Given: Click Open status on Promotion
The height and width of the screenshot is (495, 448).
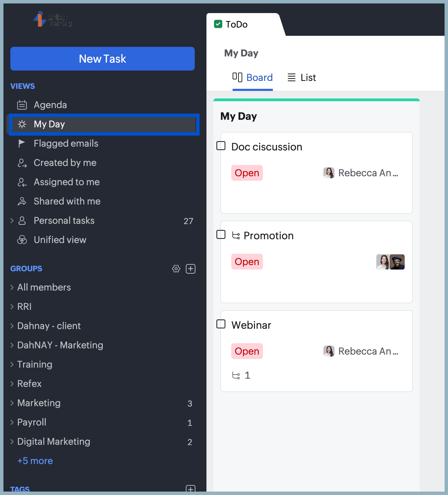Looking at the screenshot, I should click(247, 262).
